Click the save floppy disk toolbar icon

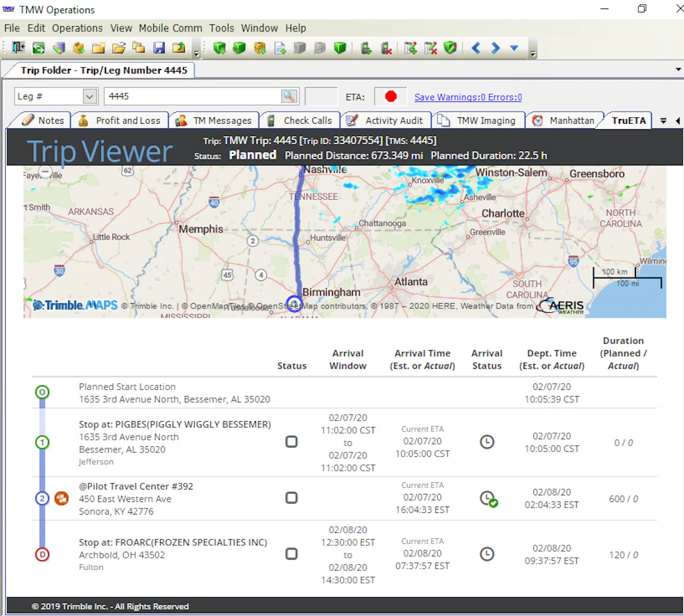[x=159, y=48]
